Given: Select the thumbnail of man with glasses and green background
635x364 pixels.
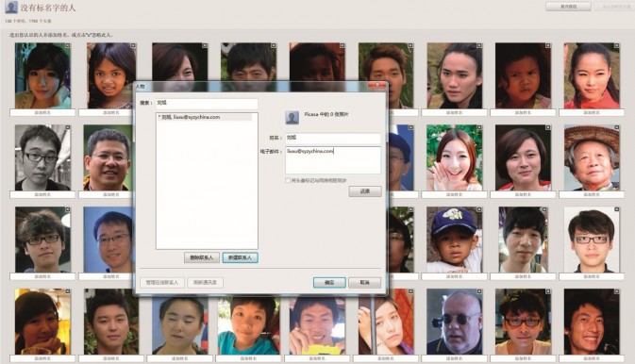Looking at the screenshot, I should pos(108,157).
